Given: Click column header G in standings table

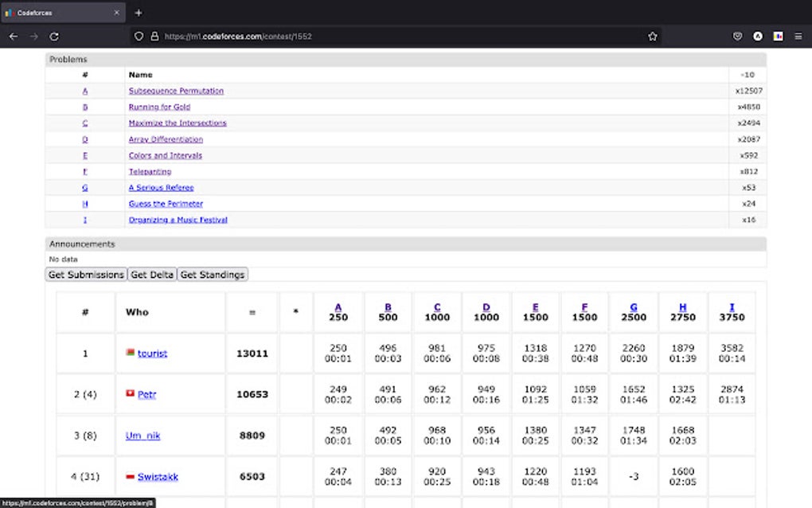Looking at the screenshot, I should point(634,307).
